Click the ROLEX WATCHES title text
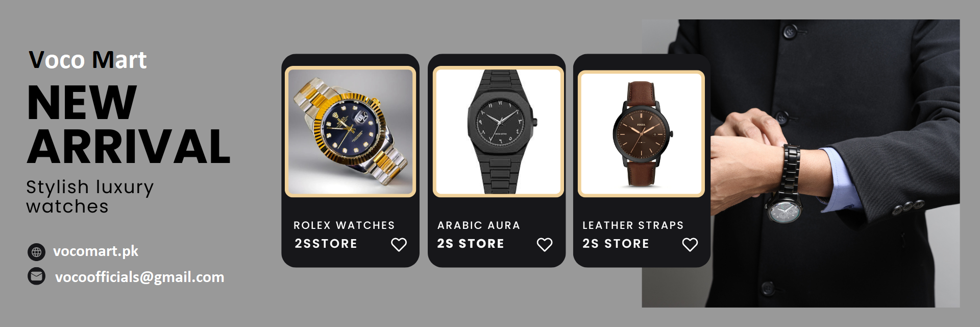 [344, 225]
